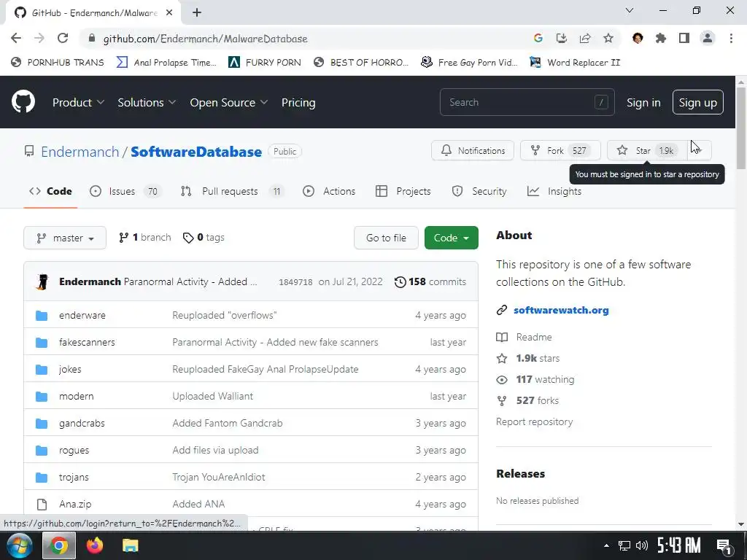Expand the Solutions menu
Screen dimensions: 747x560
147,102
